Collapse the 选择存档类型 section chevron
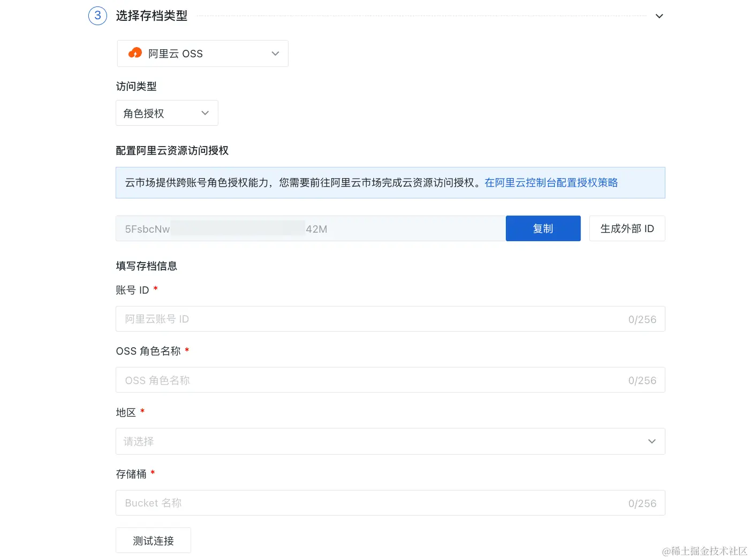Screen dimensions: 751x560 (x=659, y=16)
